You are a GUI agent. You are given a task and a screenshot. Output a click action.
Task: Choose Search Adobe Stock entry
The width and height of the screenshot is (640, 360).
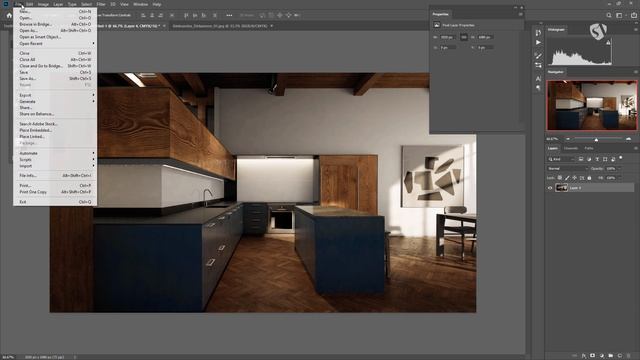[56, 124]
